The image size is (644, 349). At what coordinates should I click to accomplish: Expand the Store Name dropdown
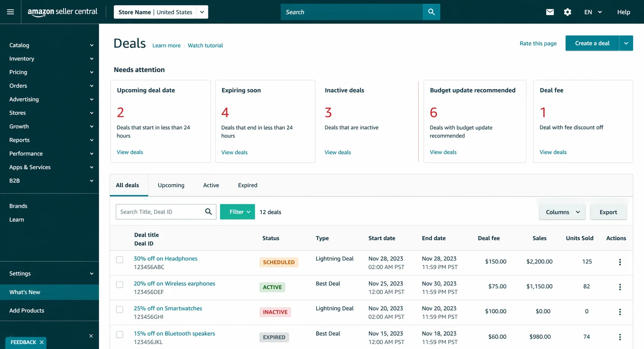pos(202,12)
